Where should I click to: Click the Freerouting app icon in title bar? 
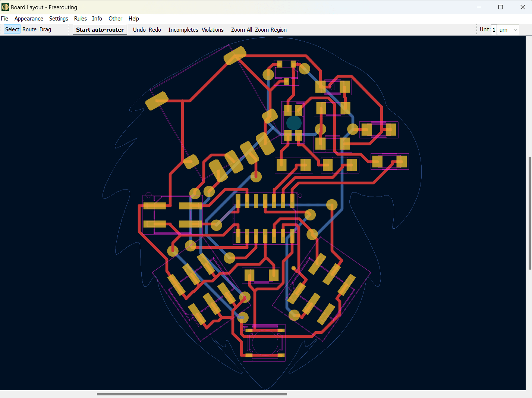coord(5,7)
